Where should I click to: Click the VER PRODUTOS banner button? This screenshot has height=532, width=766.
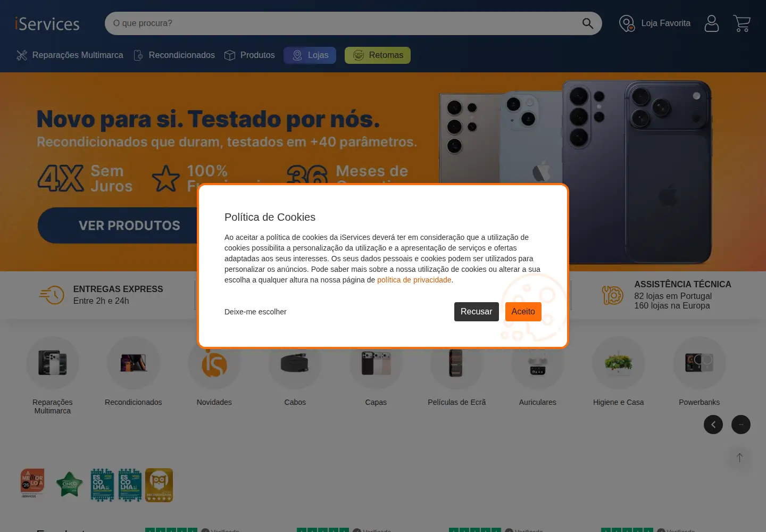pyautogui.click(x=129, y=226)
